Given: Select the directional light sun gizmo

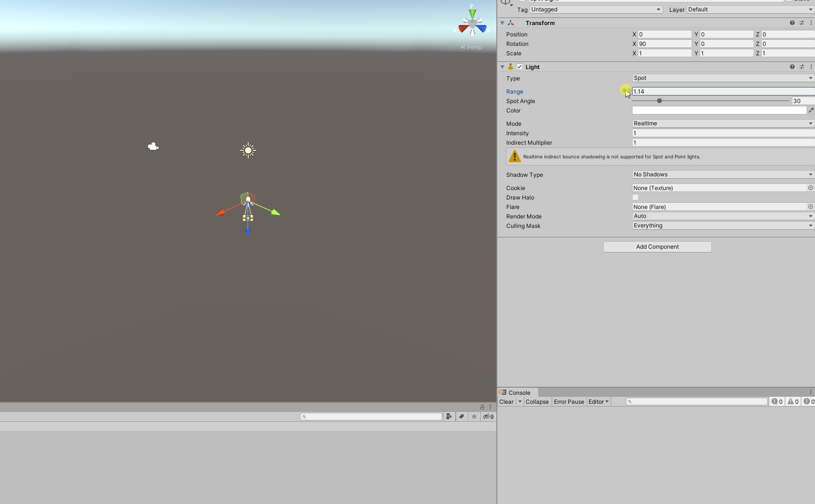Looking at the screenshot, I should point(248,150).
